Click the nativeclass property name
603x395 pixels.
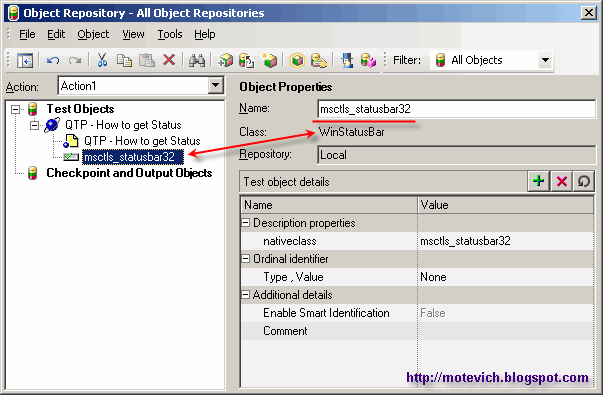[290, 241]
